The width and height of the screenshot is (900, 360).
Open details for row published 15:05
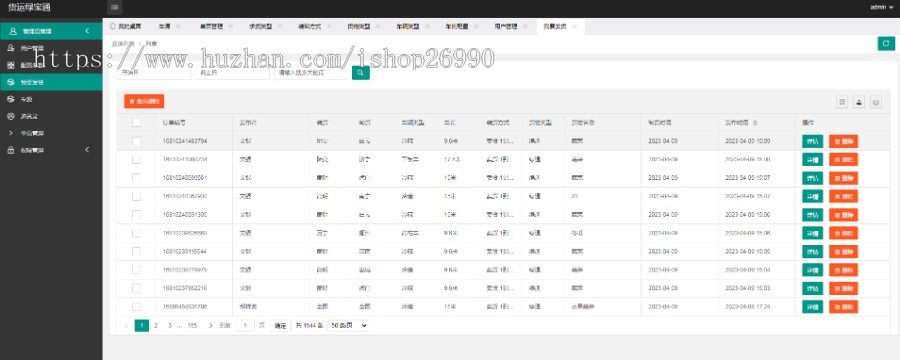click(x=812, y=251)
